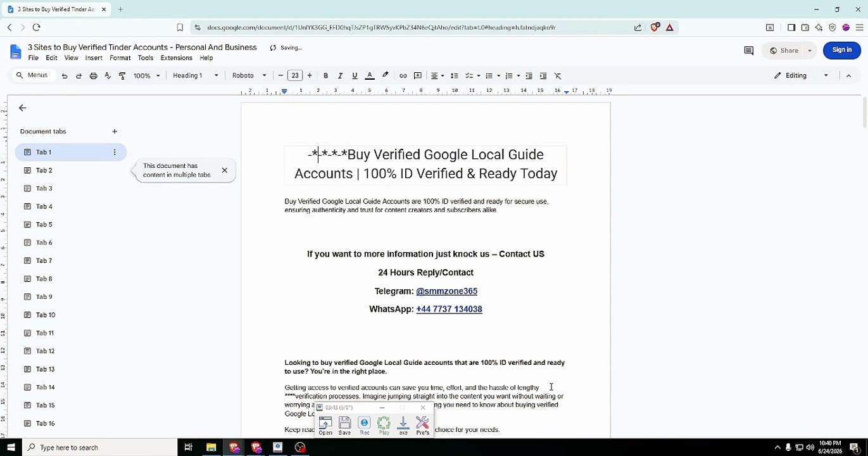Open the View menu
Screen dimensions: 868x456
71,58
